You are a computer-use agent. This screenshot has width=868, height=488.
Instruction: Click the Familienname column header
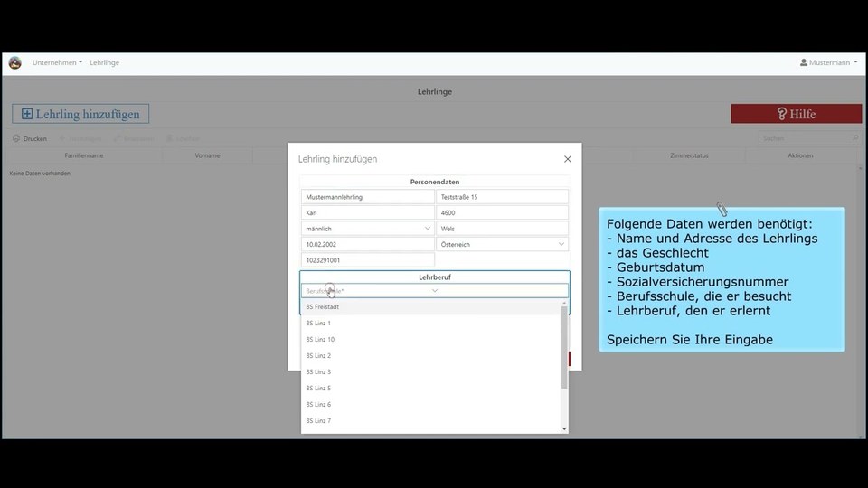pyautogui.click(x=83, y=155)
